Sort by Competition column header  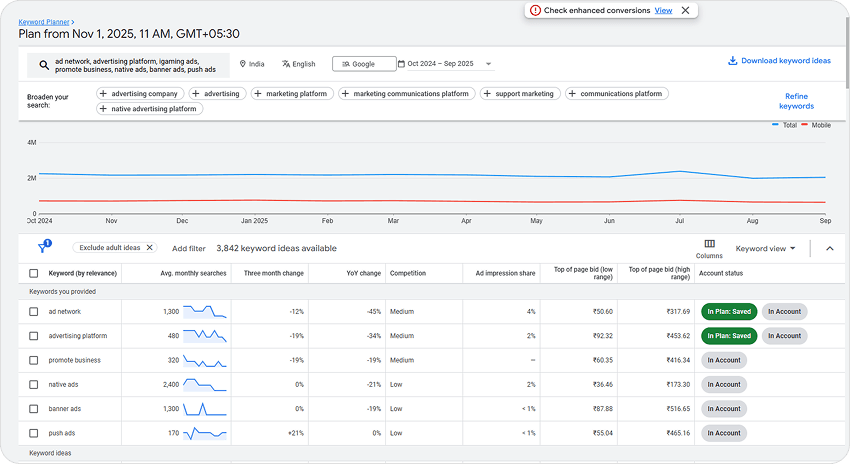tap(408, 273)
